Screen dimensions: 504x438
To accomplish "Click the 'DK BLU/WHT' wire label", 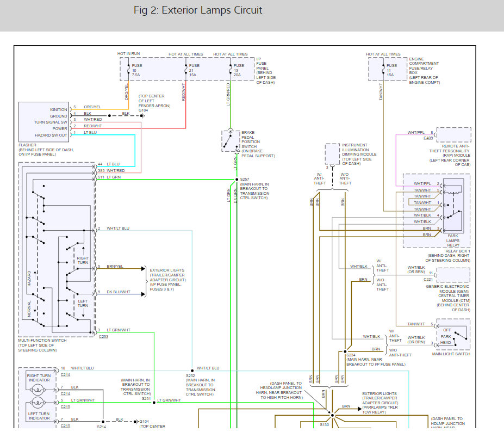I will [119, 292].
